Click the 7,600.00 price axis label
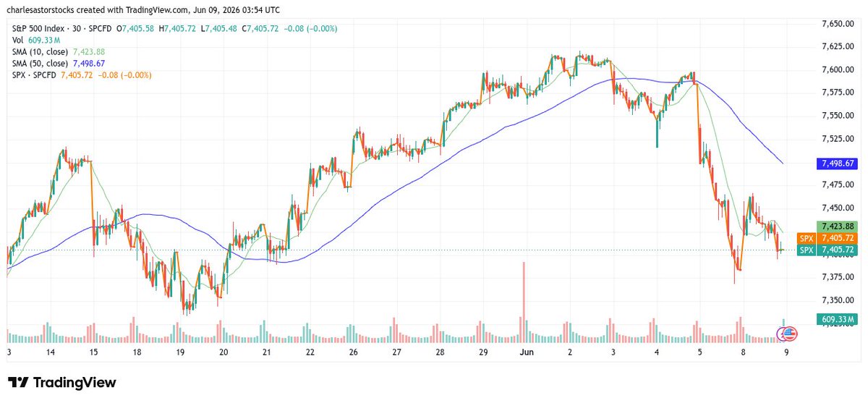868x403 pixels. [x=839, y=69]
